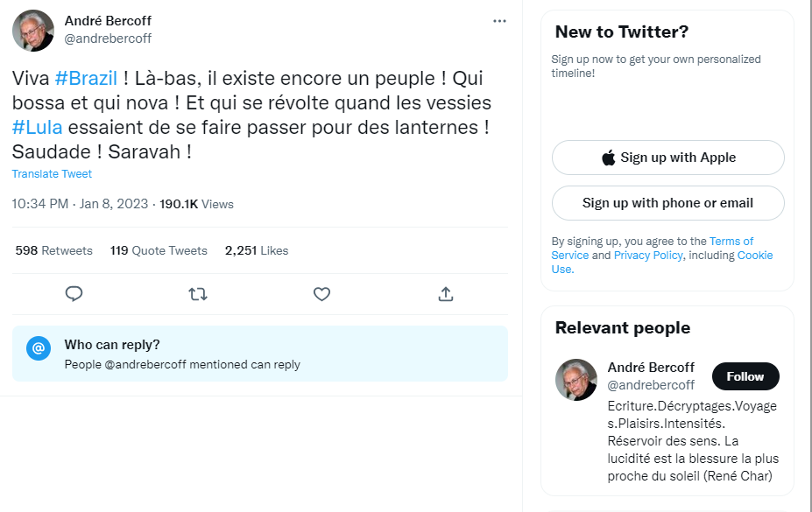
Task: Click Translate Tweet
Action: [52, 174]
